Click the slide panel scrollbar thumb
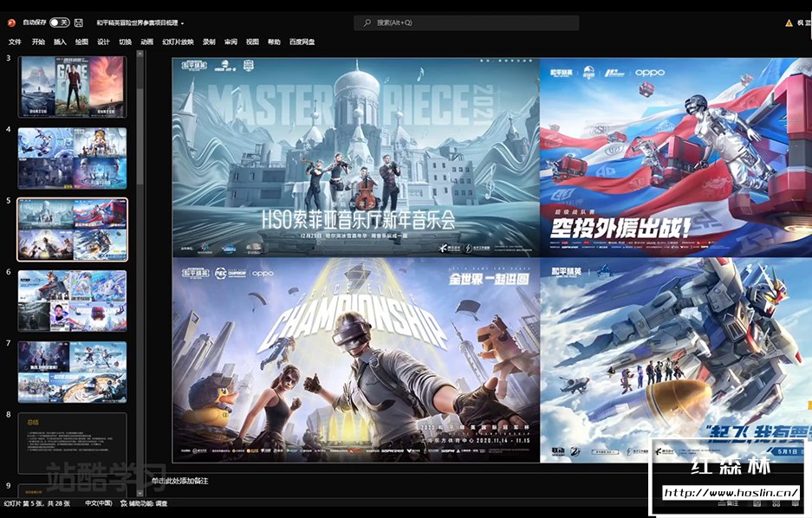Screen dimensions: 812x518 click(140, 137)
